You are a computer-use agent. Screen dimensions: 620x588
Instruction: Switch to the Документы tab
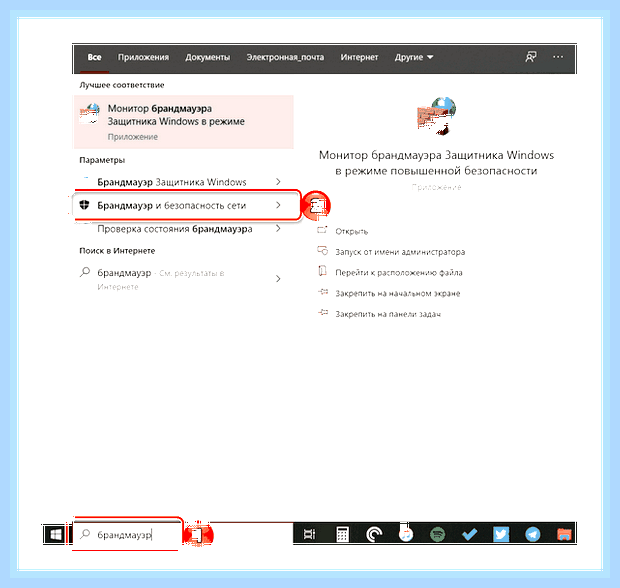(208, 57)
